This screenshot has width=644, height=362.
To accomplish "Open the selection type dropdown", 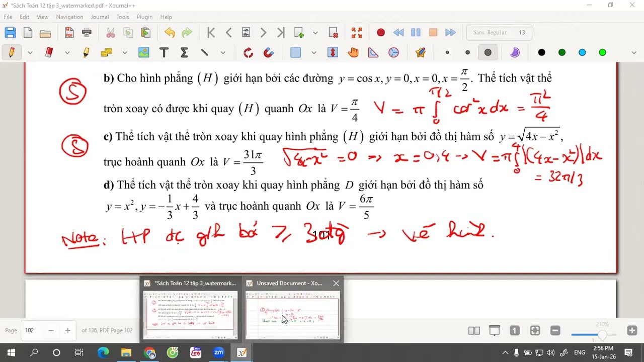I will (314, 52).
